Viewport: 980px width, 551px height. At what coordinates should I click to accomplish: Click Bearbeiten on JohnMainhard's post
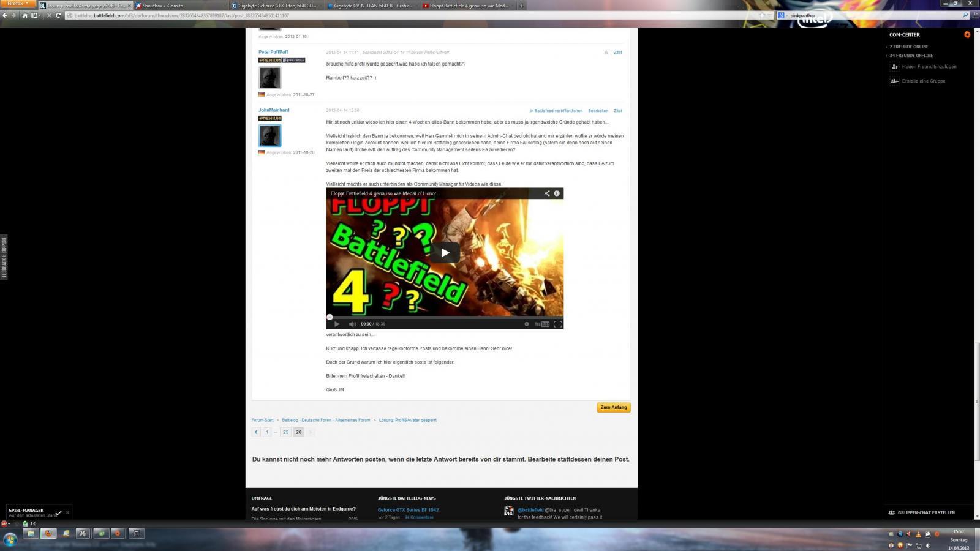598,111
